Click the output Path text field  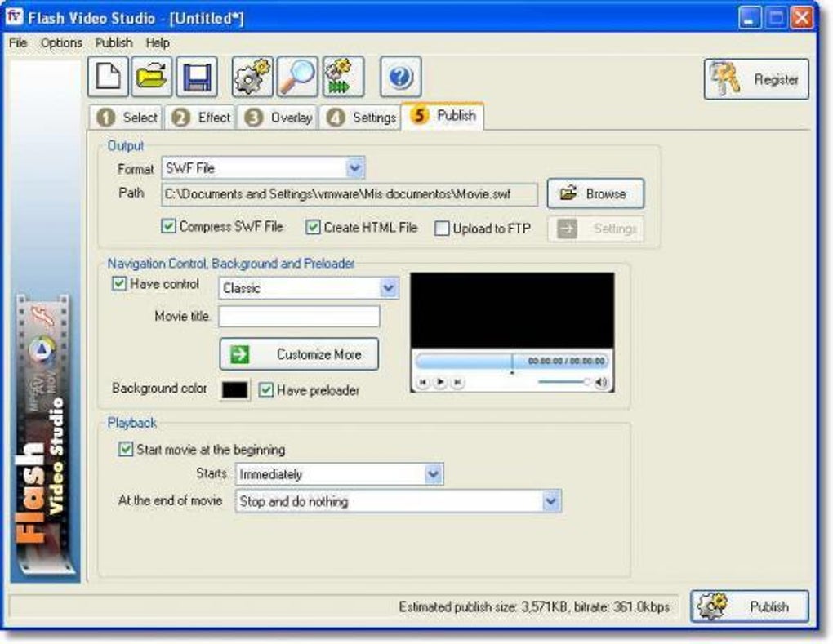click(350, 194)
